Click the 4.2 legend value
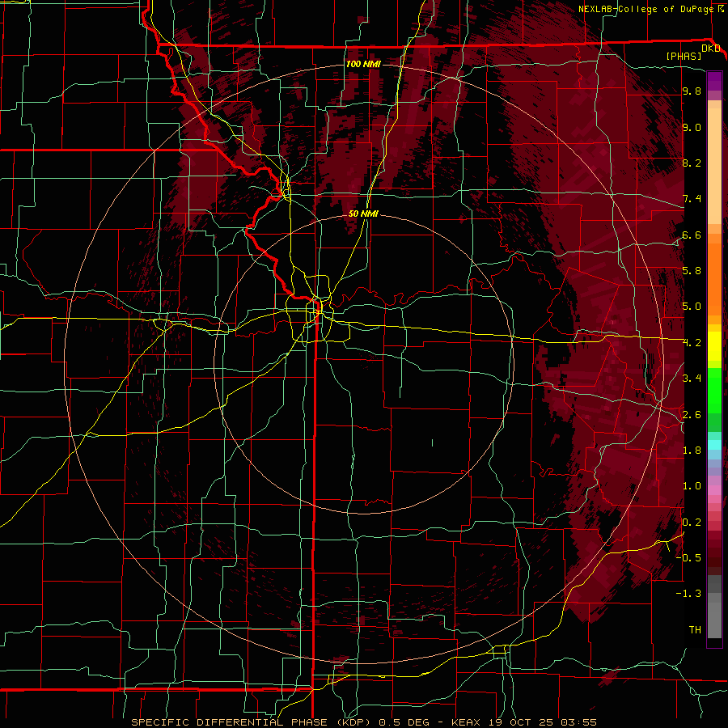 pos(692,343)
